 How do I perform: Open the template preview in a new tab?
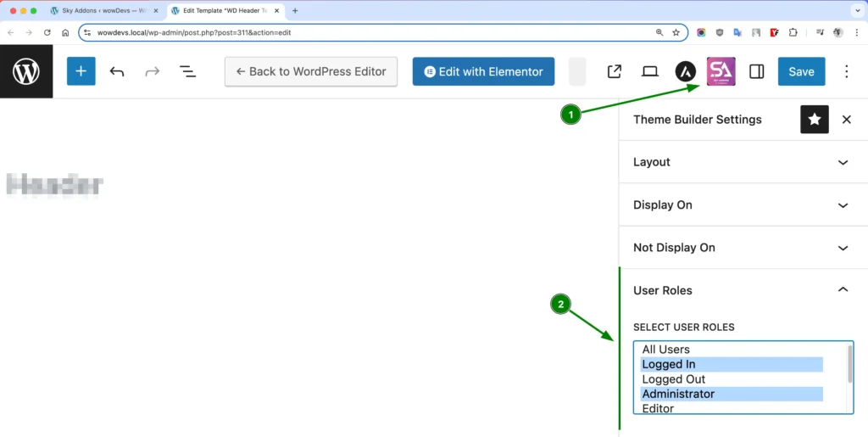tap(615, 71)
